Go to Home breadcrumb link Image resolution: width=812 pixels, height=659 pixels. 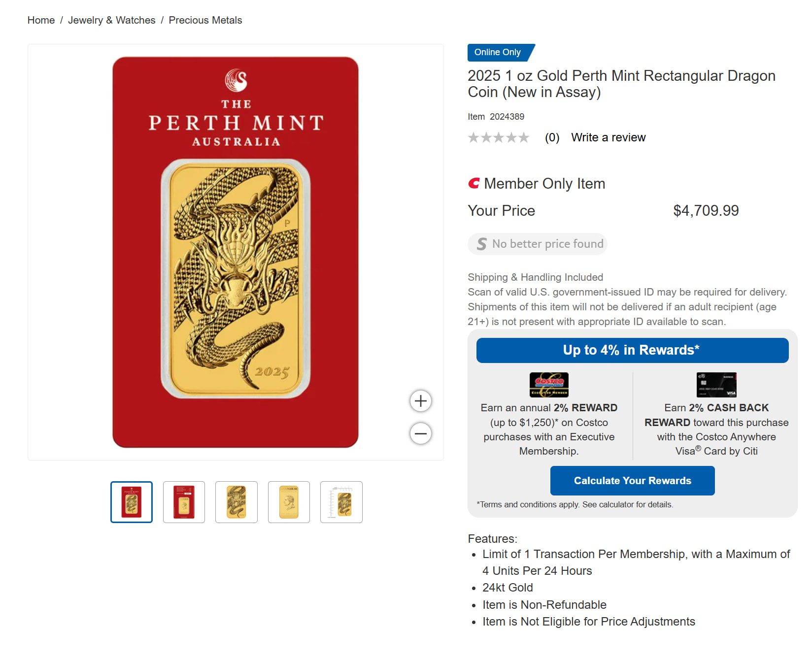pyautogui.click(x=41, y=20)
